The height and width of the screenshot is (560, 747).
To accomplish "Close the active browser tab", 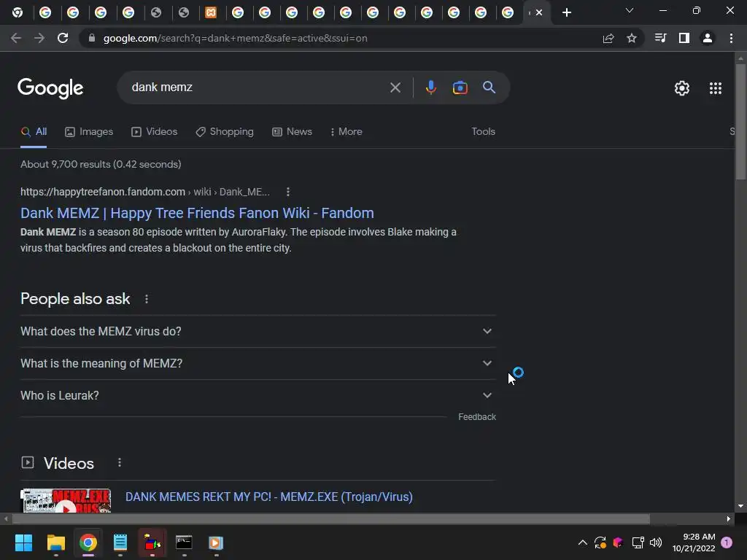I will click(539, 13).
